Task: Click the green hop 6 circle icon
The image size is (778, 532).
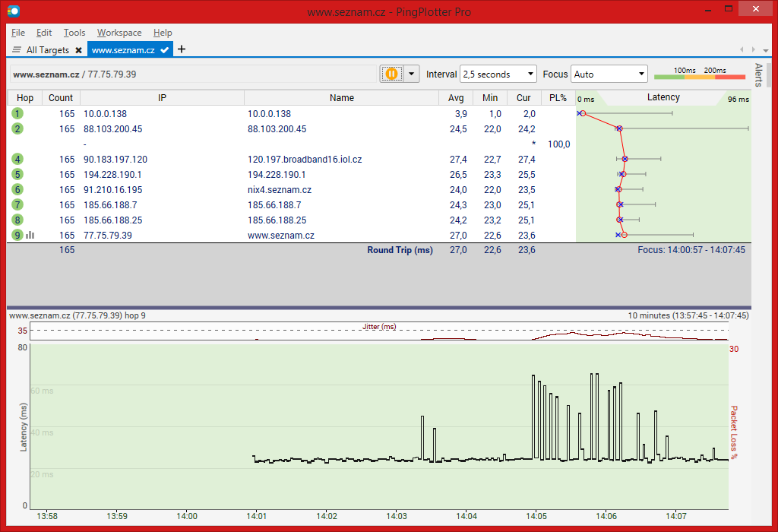Action: pyautogui.click(x=17, y=190)
